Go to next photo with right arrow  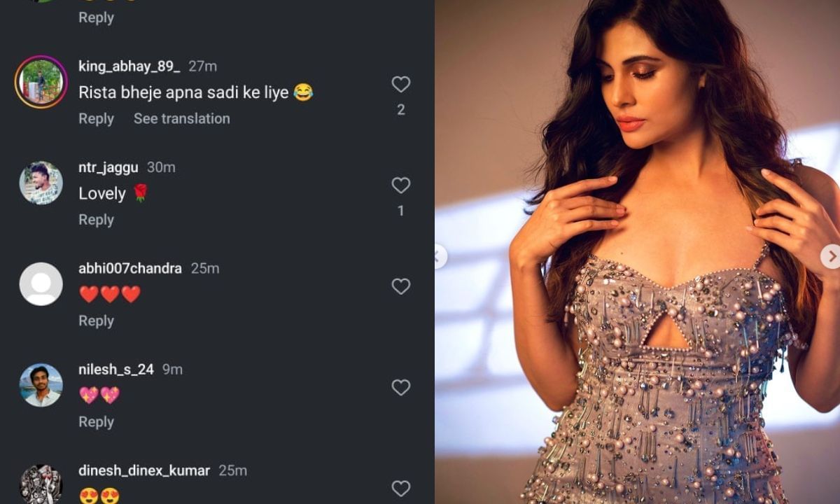click(831, 257)
